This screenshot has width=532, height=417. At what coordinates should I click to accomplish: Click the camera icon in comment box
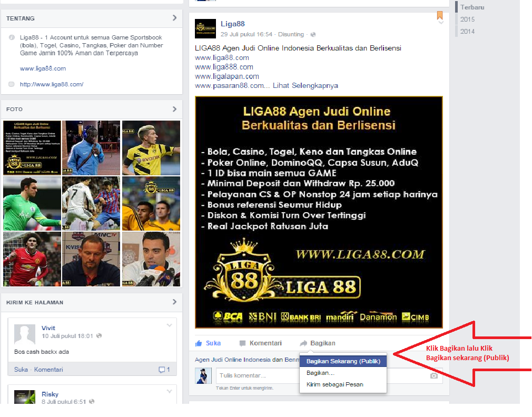(434, 375)
